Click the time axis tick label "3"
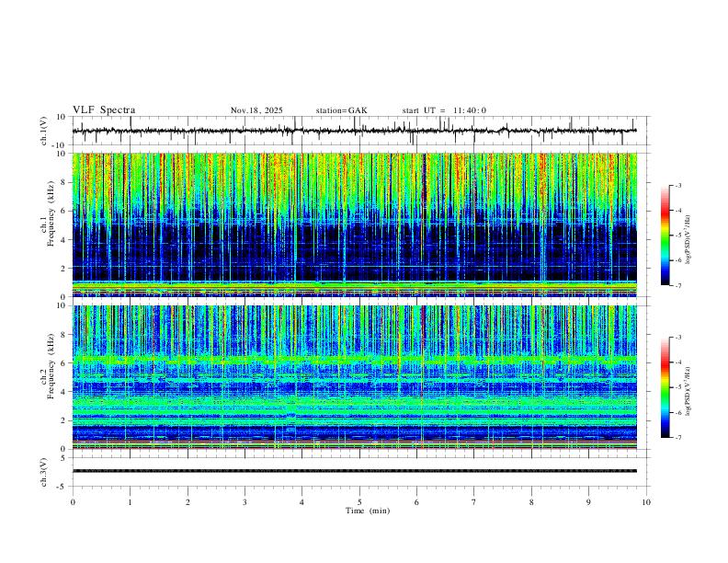 click(245, 502)
